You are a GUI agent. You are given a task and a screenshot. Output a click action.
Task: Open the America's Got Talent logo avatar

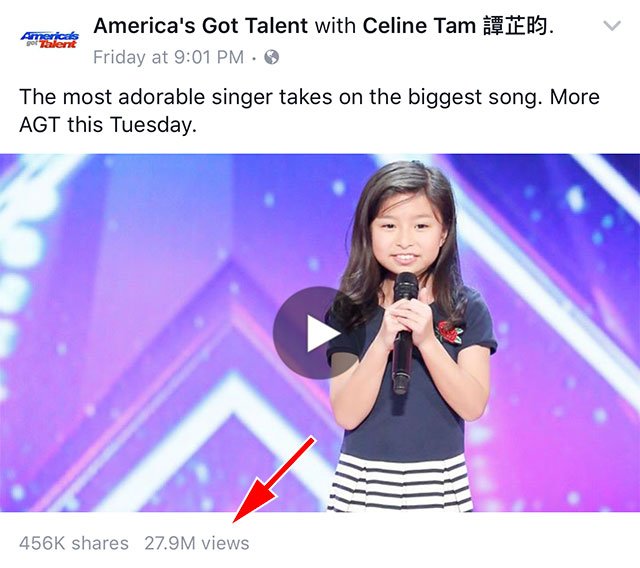[49, 40]
